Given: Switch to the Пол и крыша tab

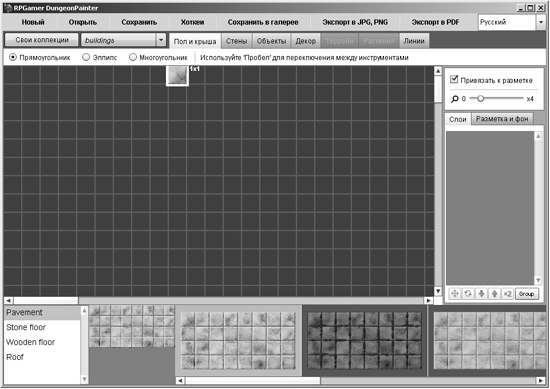Looking at the screenshot, I should click(x=195, y=41).
